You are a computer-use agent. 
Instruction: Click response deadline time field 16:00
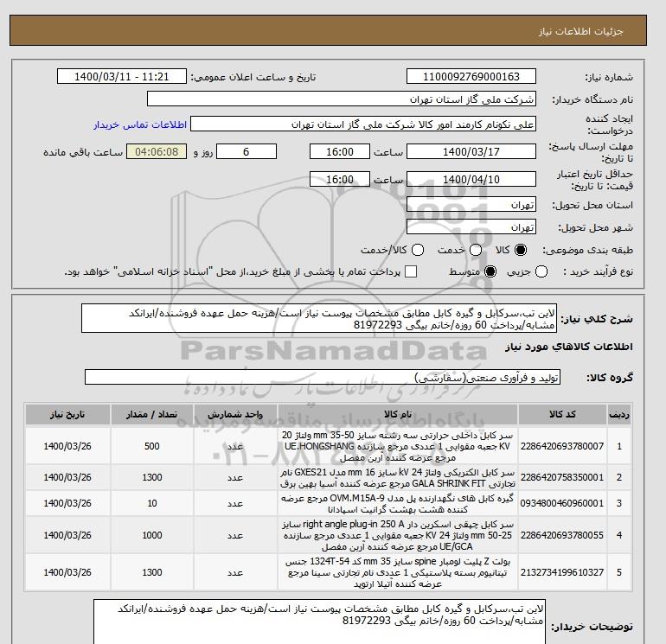(340, 151)
